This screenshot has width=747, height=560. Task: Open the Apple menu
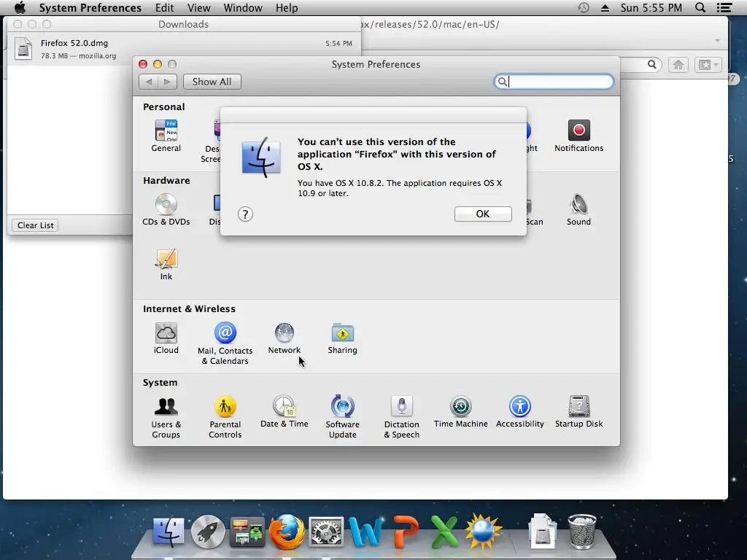20,7
